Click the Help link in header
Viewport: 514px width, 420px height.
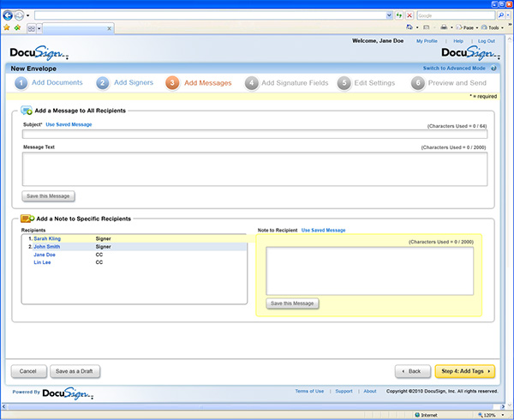pyautogui.click(x=458, y=41)
